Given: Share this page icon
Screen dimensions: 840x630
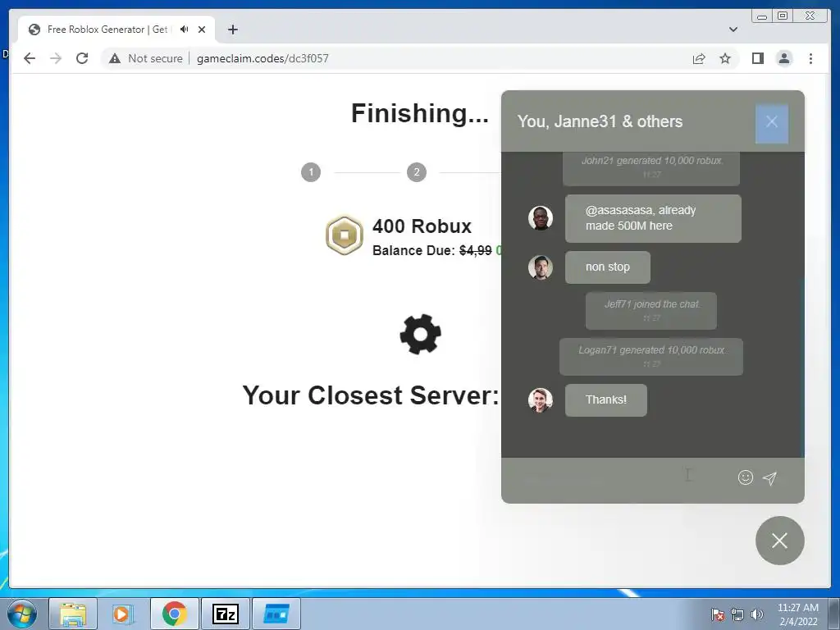Looking at the screenshot, I should 699,58.
